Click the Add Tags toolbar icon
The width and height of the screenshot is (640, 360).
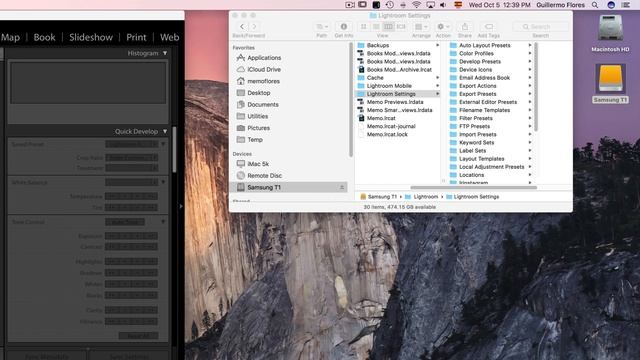(489, 27)
